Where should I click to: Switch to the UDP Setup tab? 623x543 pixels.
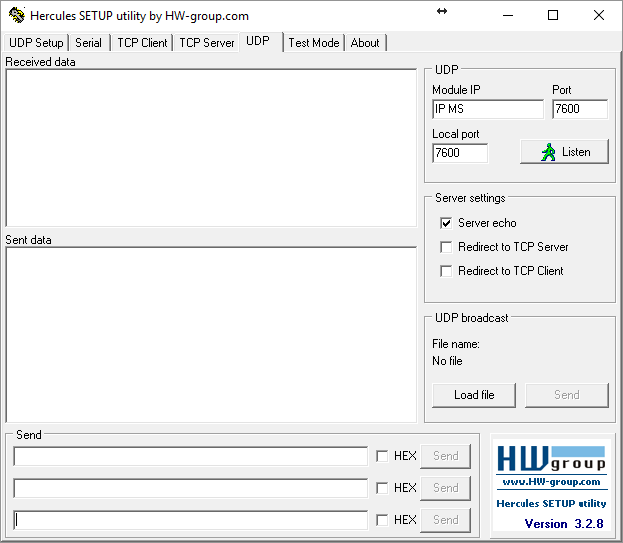[36, 43]
